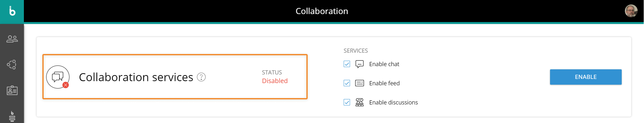The image size is (644, 123).
Task: Click the 'Enable chat' label
Action: click(x=384, y=64)
